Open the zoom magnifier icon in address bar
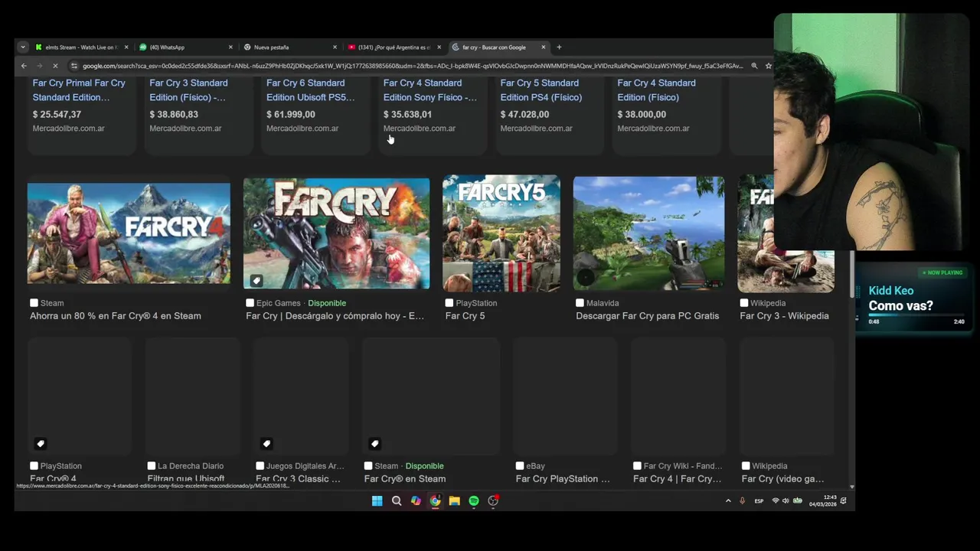 tap(754, 66)
